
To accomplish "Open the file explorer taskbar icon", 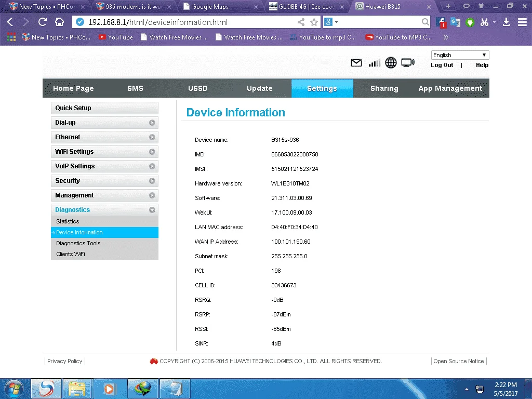I will (x=77, y=389).
